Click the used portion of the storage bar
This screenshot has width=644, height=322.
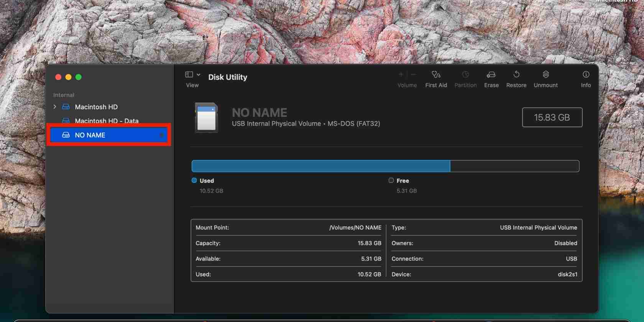pos(321,166)
